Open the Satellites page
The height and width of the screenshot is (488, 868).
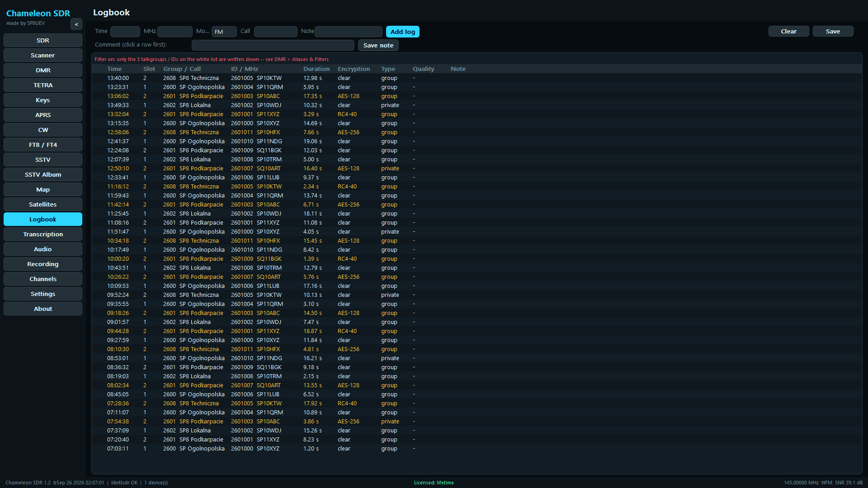coord(43,204)
